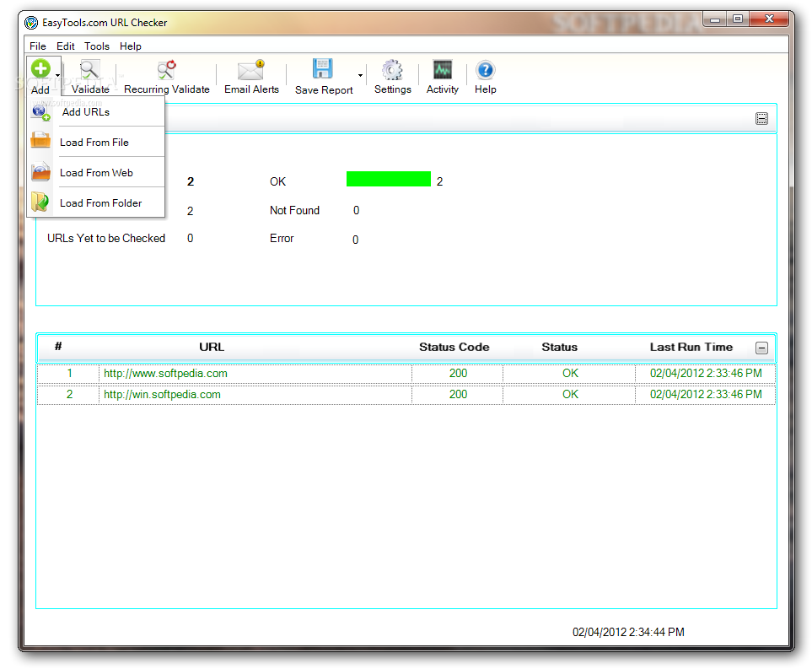Save Report using floppy disk icon
812x669 pixels.
(322, 69)
